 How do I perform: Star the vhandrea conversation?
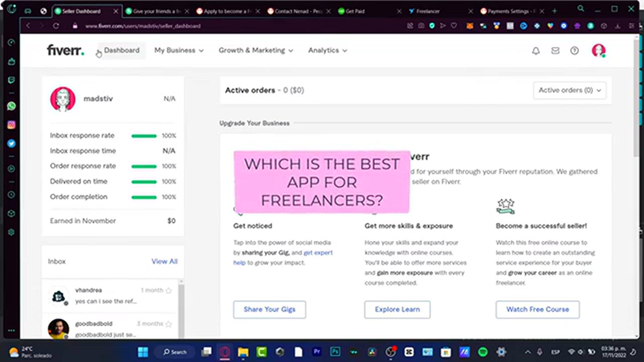click(x=169, y=291)
